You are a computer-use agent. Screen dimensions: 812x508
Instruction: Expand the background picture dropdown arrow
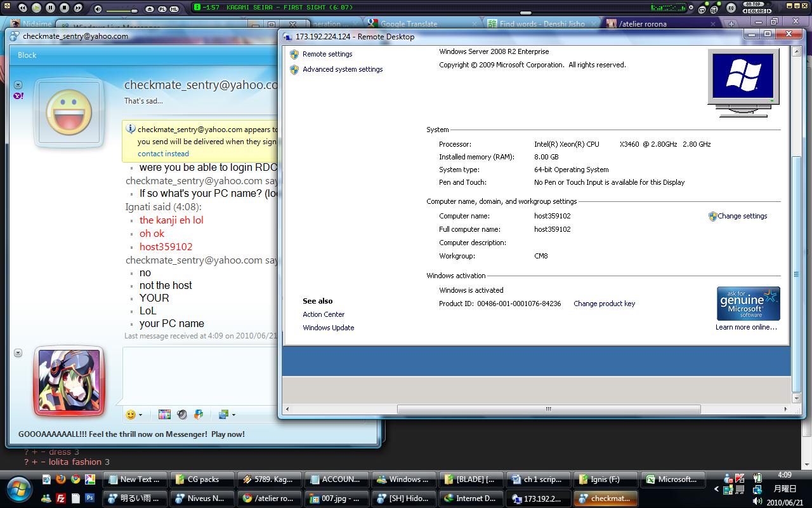[x=233, y=415]
